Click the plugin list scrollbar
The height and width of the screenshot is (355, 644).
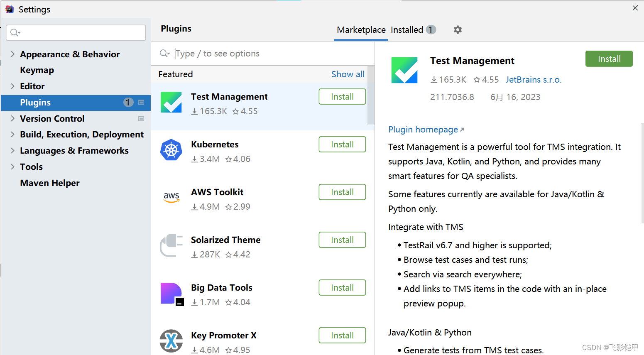(371, 95)
